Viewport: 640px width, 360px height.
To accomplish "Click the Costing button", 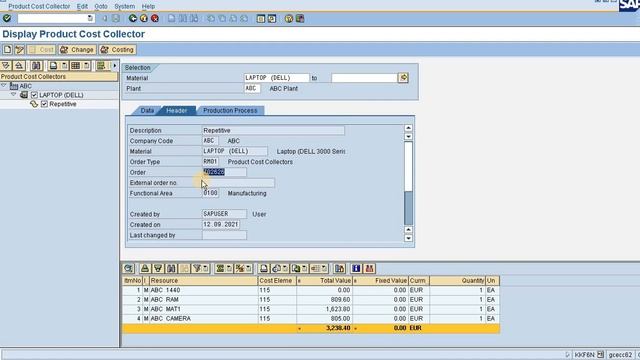I will 117,50.
